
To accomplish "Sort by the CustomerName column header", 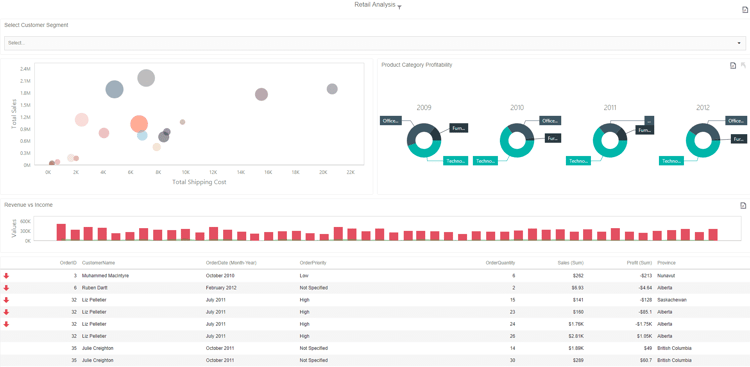I will tap(99, 263).
